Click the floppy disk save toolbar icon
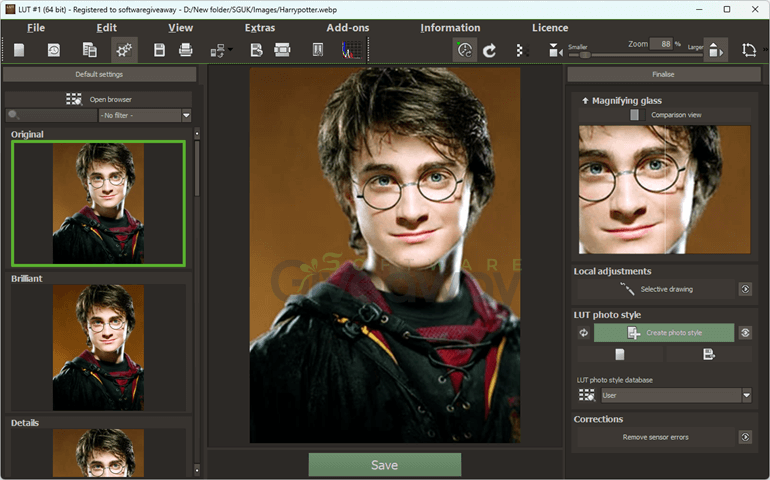 point(159,50)
